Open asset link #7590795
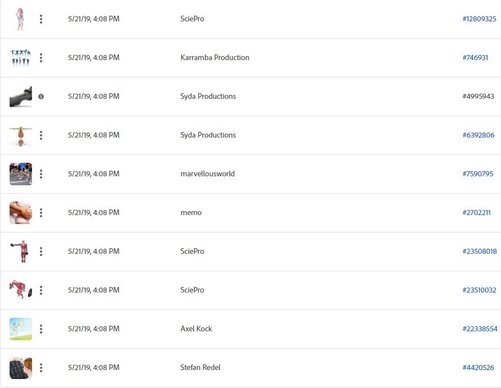 [478, 174]
